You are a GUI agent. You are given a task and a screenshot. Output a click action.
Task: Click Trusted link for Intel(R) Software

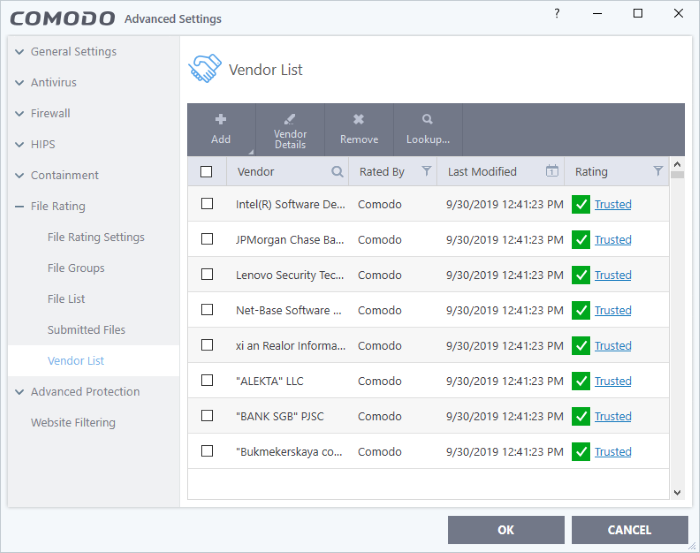pos(613,204)
